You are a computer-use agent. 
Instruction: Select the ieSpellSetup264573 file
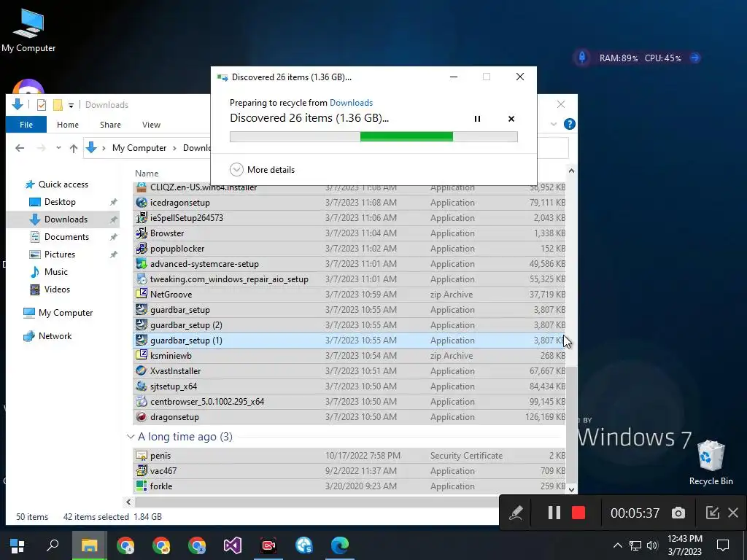tap(349, 217)
